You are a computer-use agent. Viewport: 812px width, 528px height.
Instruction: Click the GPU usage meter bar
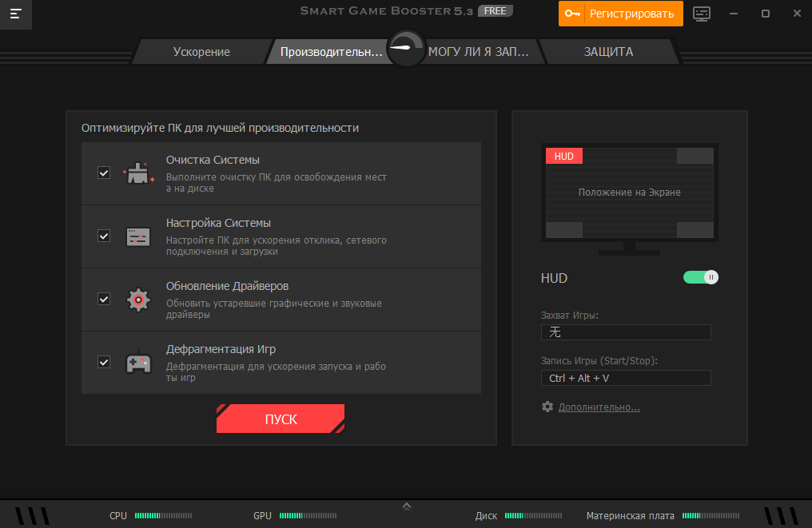point(308,515)
